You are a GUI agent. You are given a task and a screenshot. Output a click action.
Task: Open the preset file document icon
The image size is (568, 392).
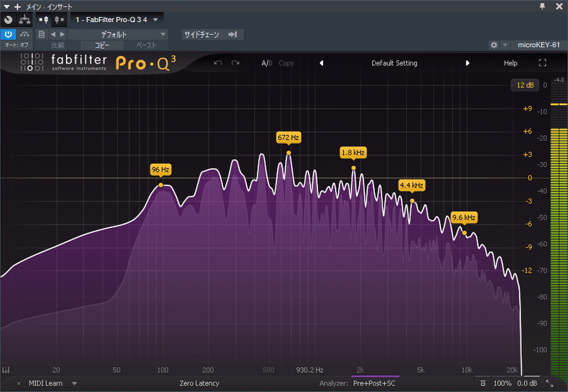(x=42, y=34)
